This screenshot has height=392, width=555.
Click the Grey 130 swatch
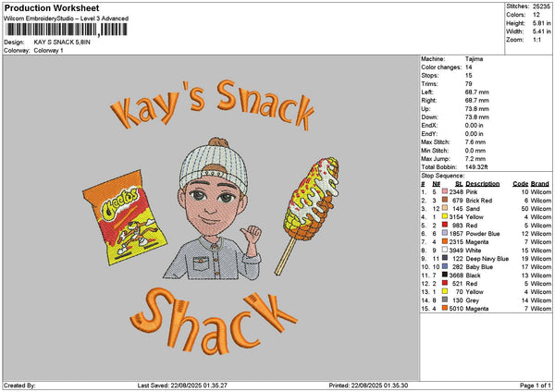pos(445,300)
